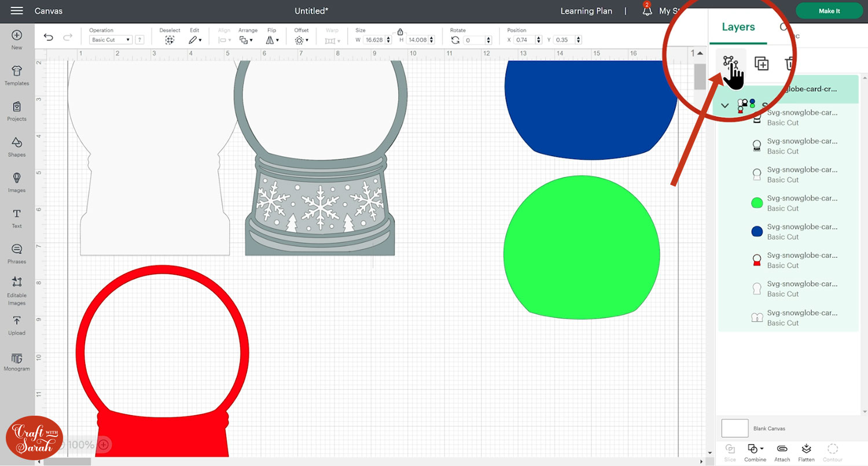Screen dimensions: 868x466
Task: Open the hamburger main menu
Action: pyautogui.click(x=17, y=11)
